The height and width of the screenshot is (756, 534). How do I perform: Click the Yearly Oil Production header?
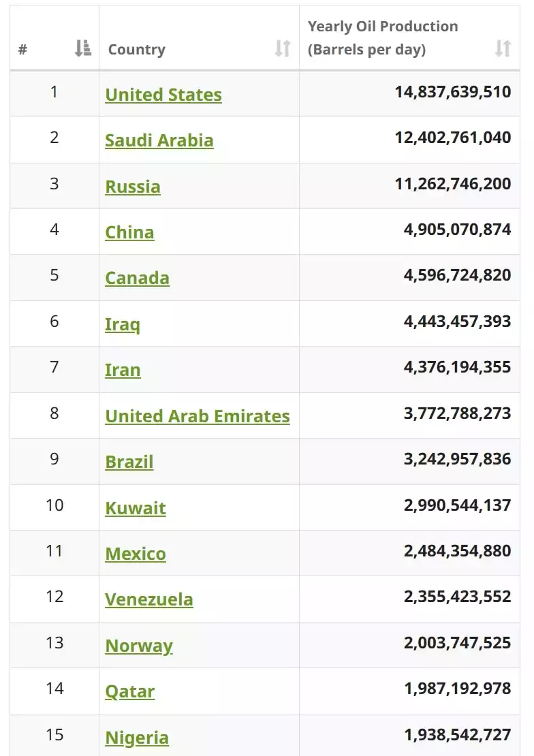381,37
